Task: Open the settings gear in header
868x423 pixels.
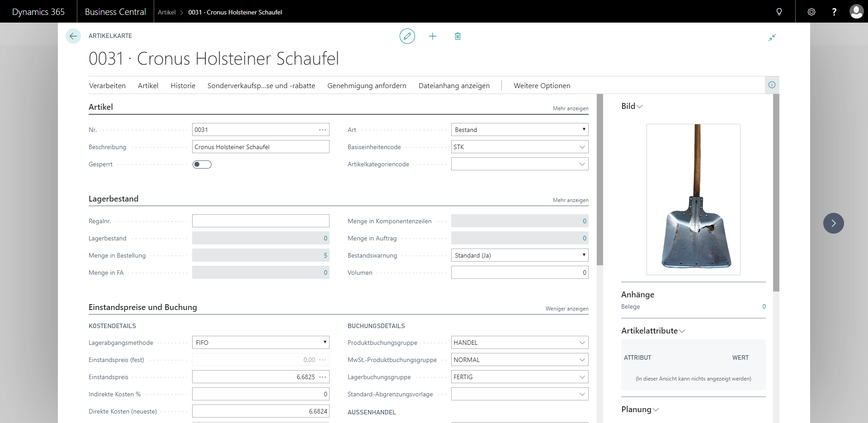Action: tap(811, 12)
